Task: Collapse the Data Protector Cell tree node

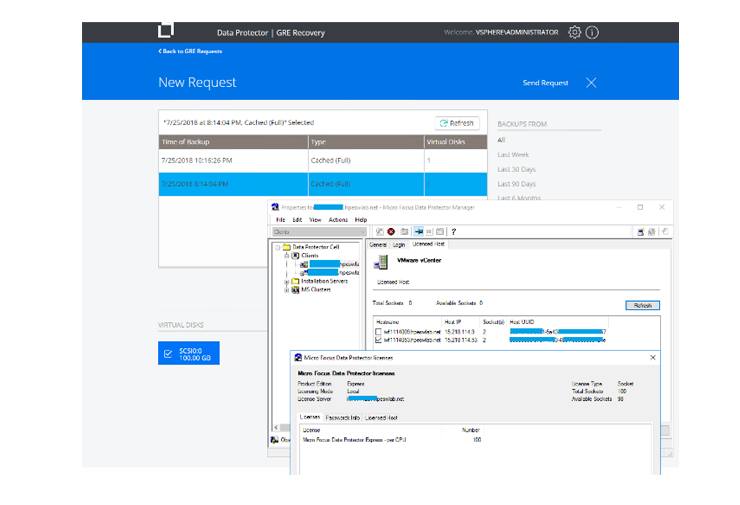Action: point(278,247)
